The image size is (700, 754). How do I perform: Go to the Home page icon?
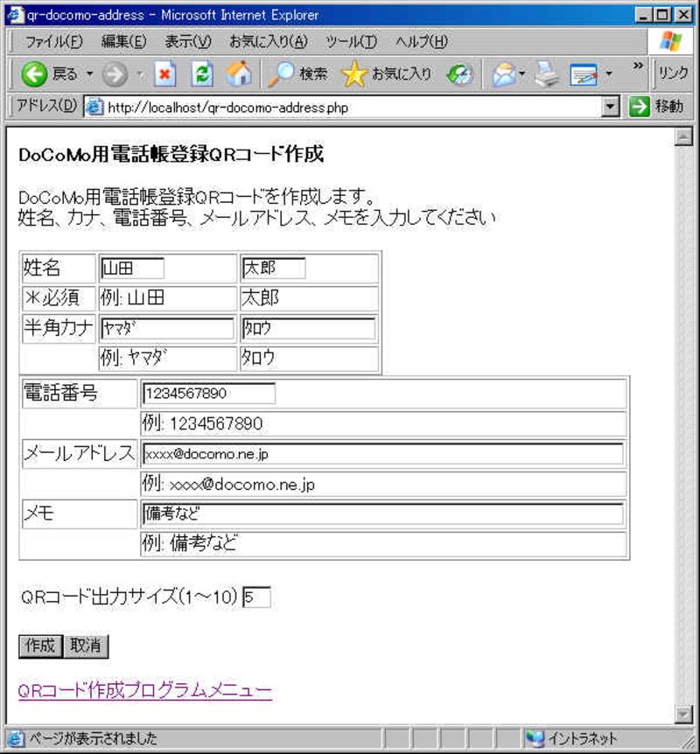point(238,75)
